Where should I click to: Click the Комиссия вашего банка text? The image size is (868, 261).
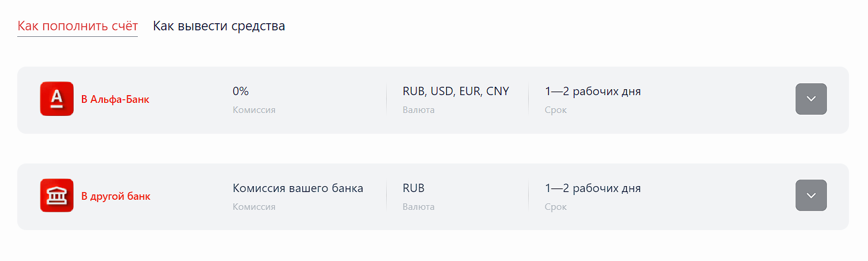click(x=298, y=188)
